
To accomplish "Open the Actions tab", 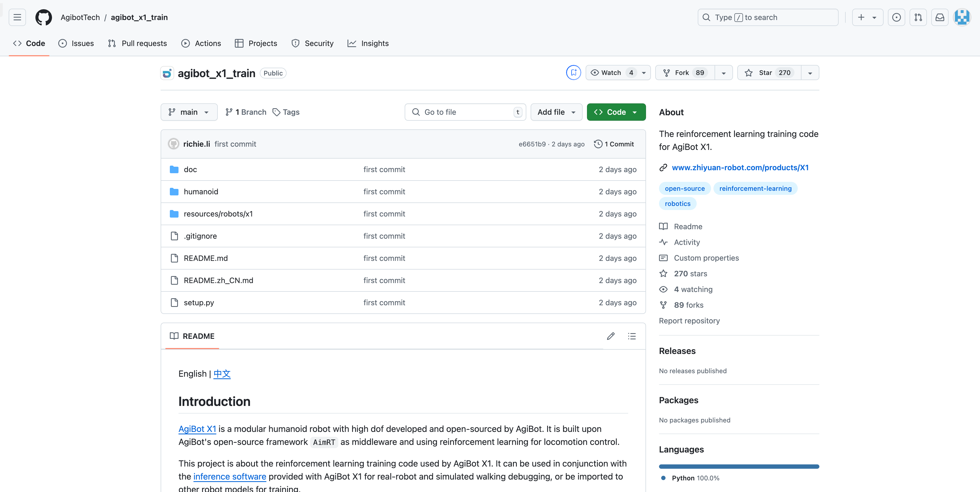I will [x=201, y=43].
